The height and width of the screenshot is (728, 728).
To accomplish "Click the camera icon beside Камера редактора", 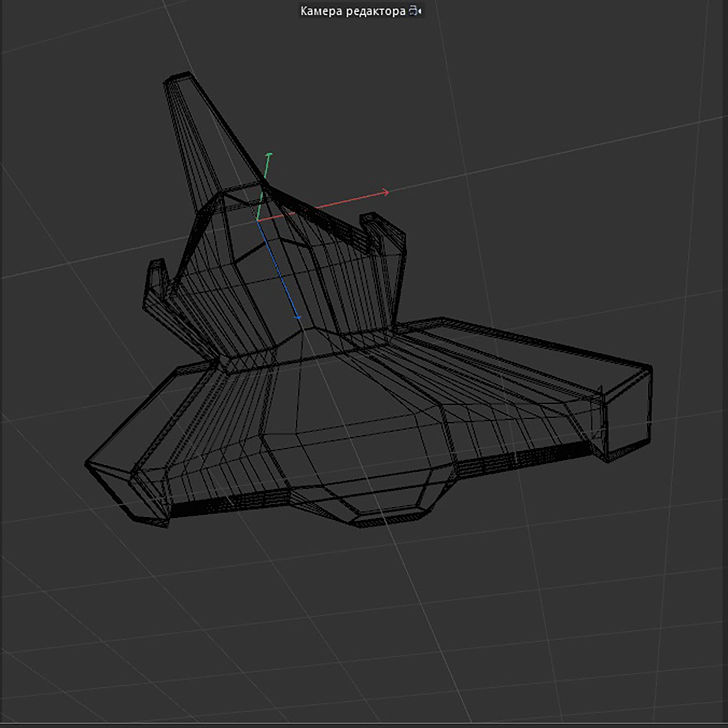I will click(x=415, y=11).
